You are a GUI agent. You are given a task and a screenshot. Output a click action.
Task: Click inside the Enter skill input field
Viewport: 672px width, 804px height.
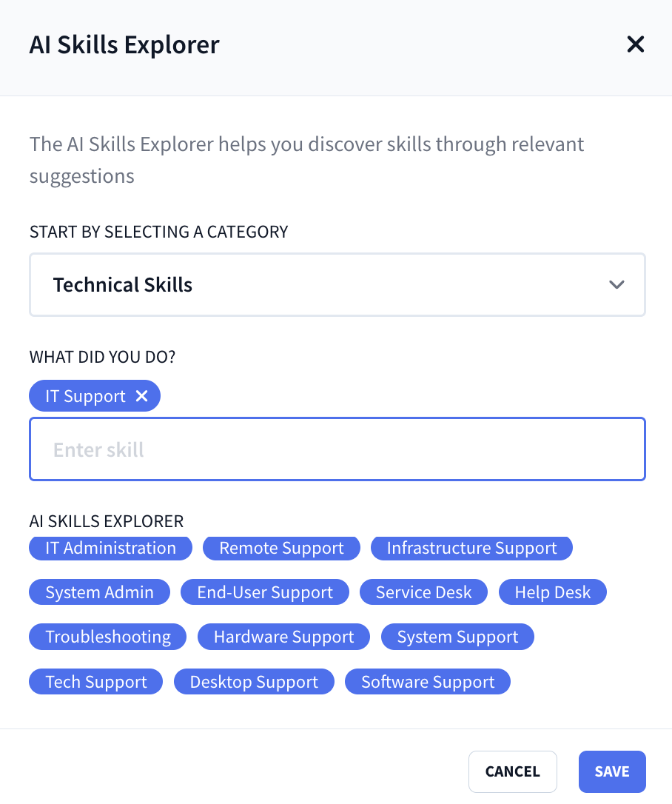tap(337, 449)
